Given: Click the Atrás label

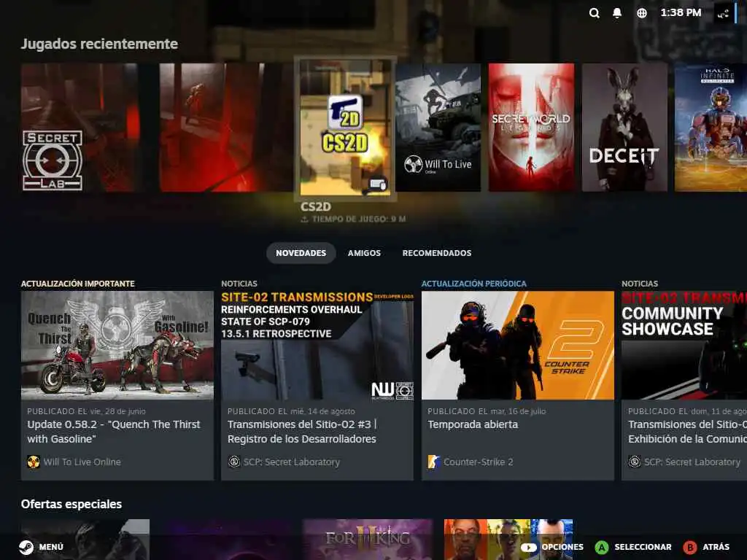Looking at the screenshot, I should pos(716,547).
